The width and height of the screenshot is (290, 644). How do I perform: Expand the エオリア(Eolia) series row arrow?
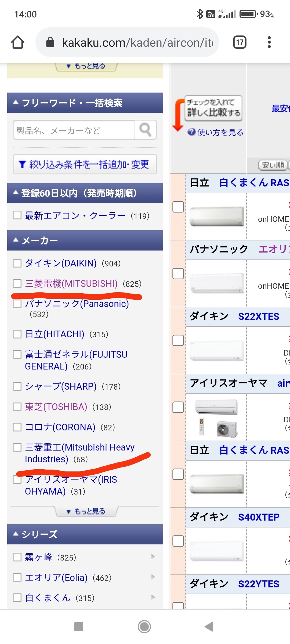pos(153,577)
